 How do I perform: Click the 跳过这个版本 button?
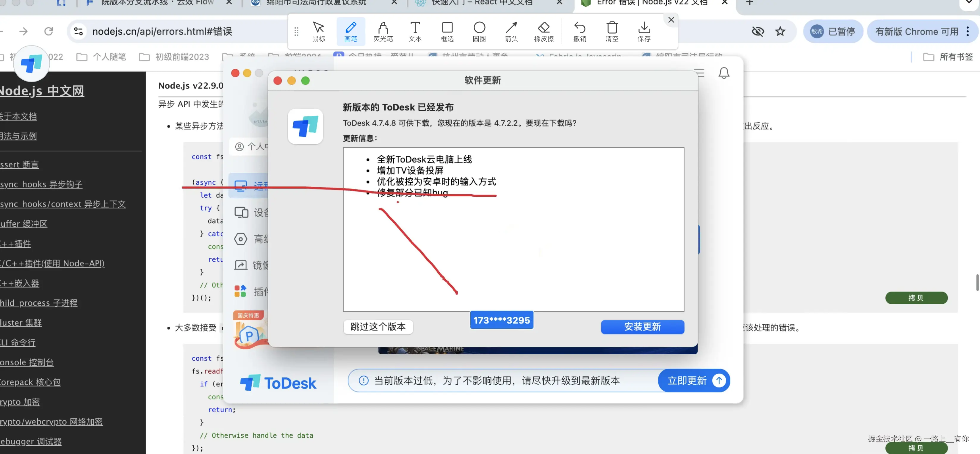pos(378,326)
